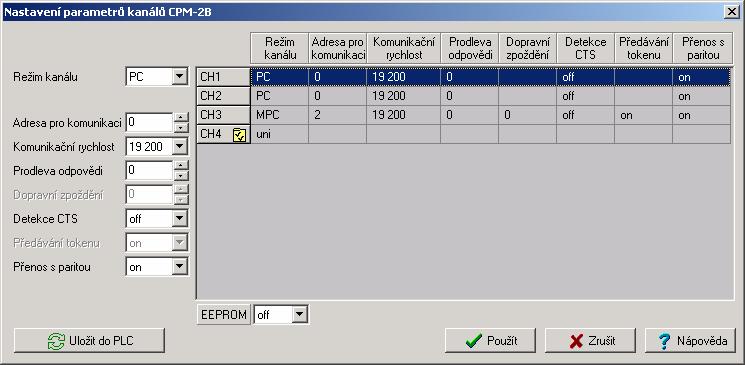This screenshot has height=365, width=745.
Task: Select Přenos s paritou on cell in CH1
Action: [702, 77]
